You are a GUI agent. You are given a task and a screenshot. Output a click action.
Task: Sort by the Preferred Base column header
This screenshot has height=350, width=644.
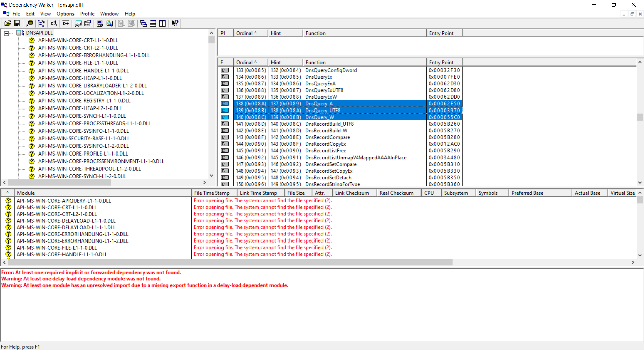pos(540,193)
